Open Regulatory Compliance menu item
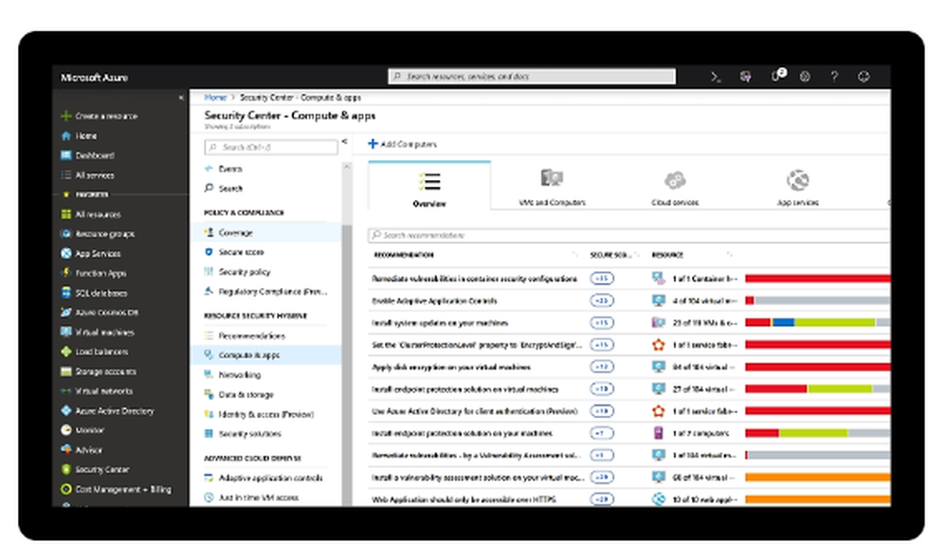This screenshot has width=948, height=560. click(x=266, y=291)
